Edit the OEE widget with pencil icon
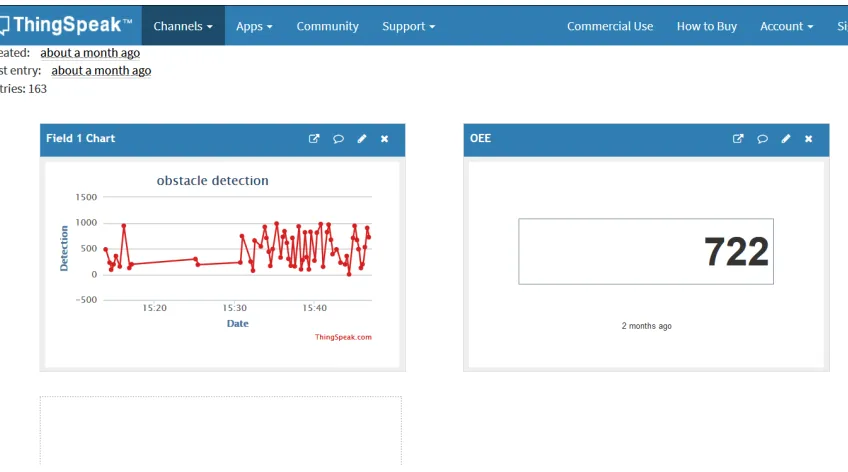848x472 pixels. tap(786, 139)
